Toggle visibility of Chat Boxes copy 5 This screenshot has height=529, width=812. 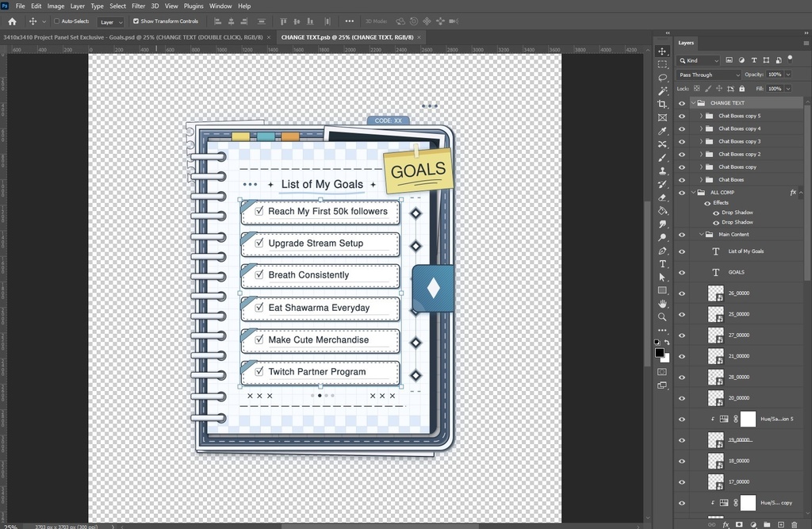[x=681, y=116]
